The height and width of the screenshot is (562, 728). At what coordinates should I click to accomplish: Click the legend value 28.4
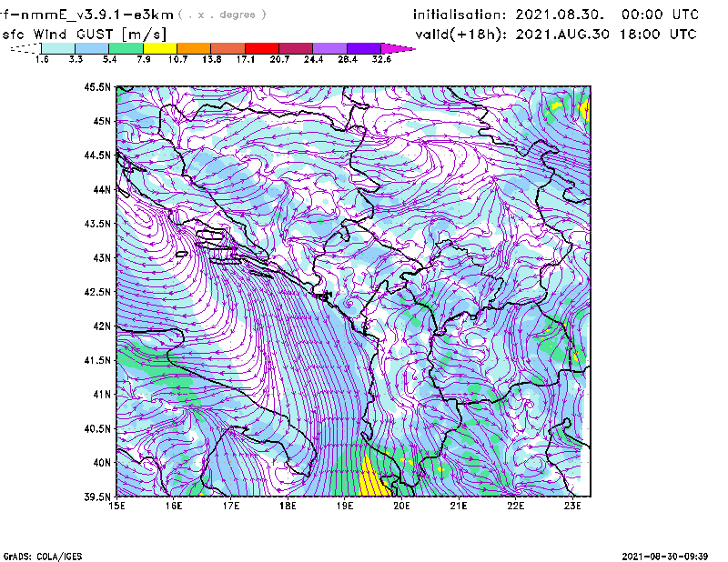(348, 59)
